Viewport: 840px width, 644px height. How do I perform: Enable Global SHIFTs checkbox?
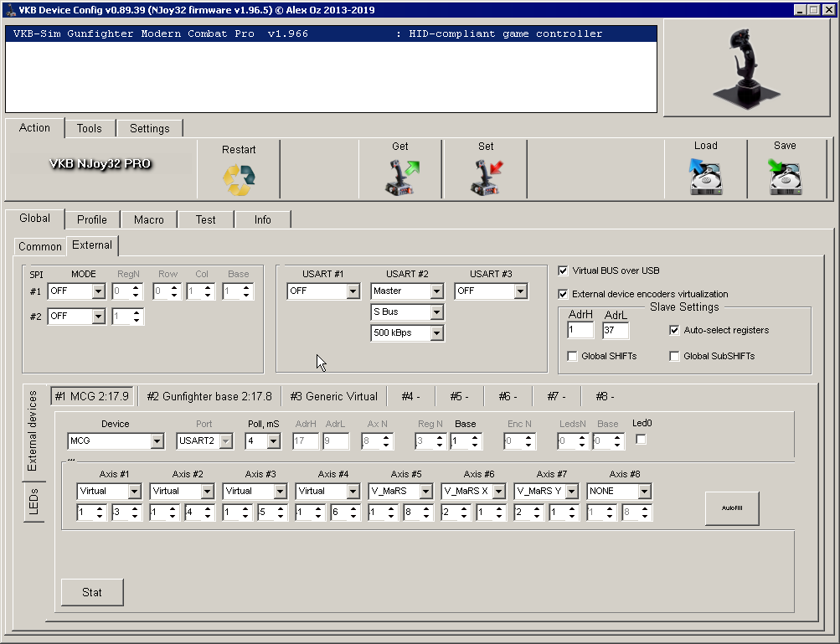[572, 356]
